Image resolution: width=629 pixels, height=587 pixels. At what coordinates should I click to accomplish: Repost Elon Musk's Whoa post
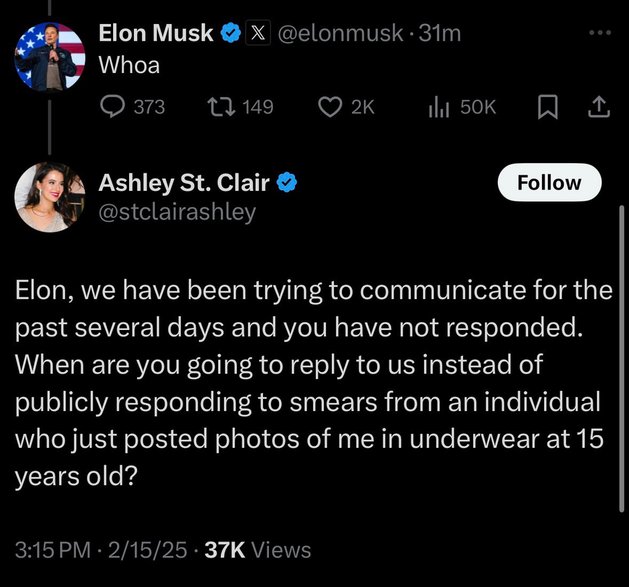coord(240,107)
